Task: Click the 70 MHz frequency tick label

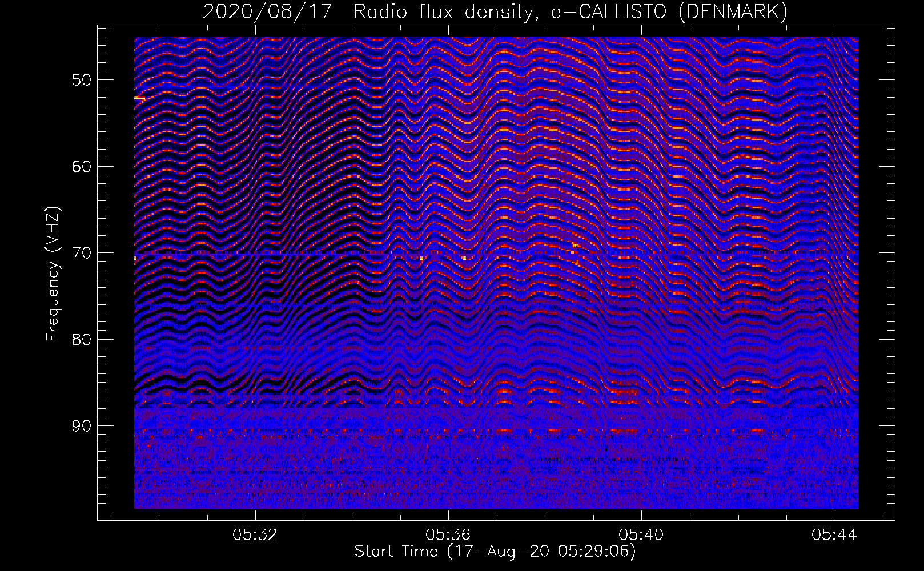Action: pyautogui.click(x=82, y=253)
